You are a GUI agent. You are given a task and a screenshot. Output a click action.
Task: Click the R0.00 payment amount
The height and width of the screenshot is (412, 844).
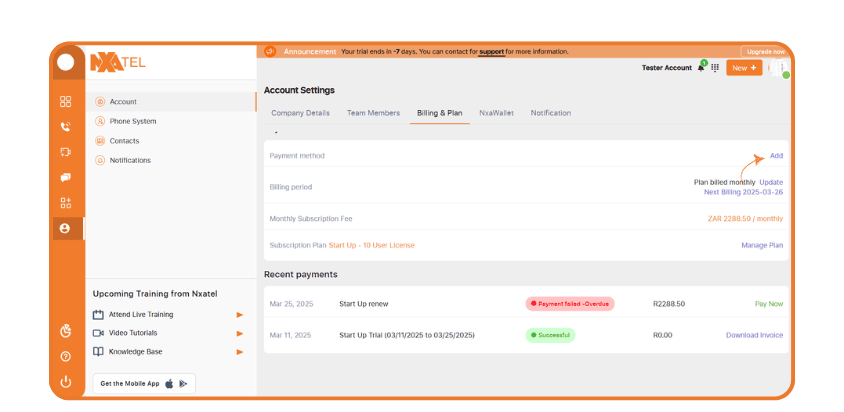[x=663, y=335]
